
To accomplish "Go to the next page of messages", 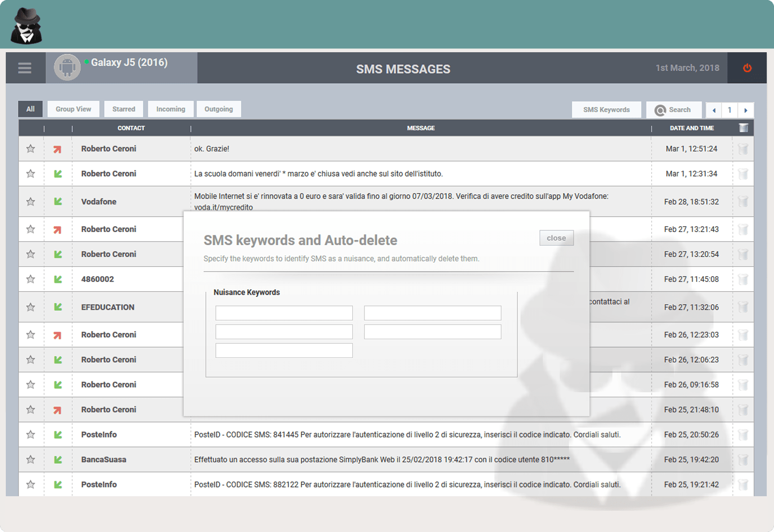I will pyautogui.click(x=745, y=110).
